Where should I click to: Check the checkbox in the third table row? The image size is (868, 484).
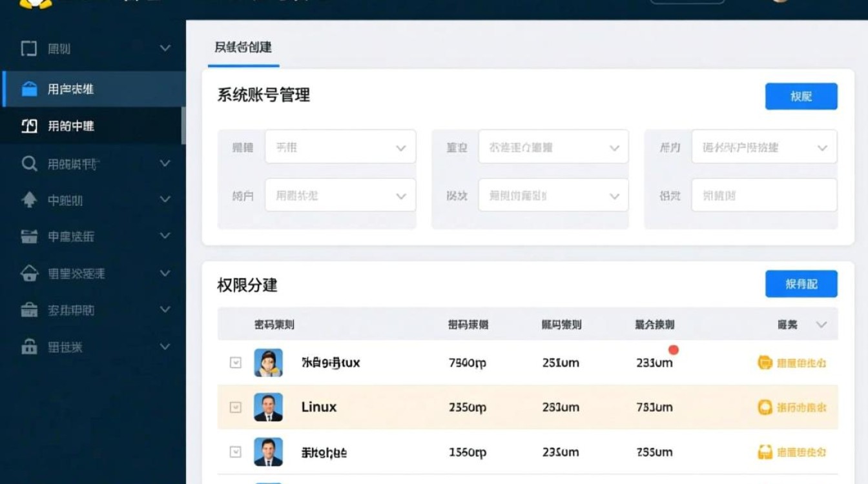[x=235, y=452]
